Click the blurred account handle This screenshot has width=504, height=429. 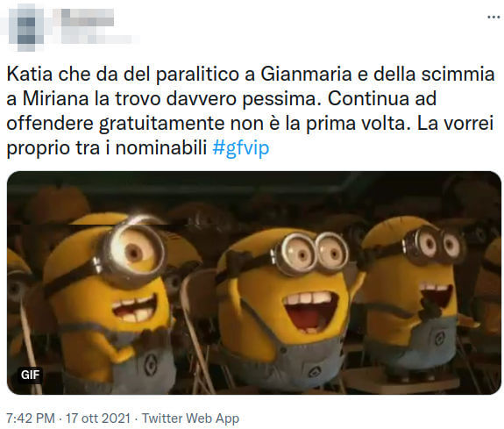coord(96,39)
